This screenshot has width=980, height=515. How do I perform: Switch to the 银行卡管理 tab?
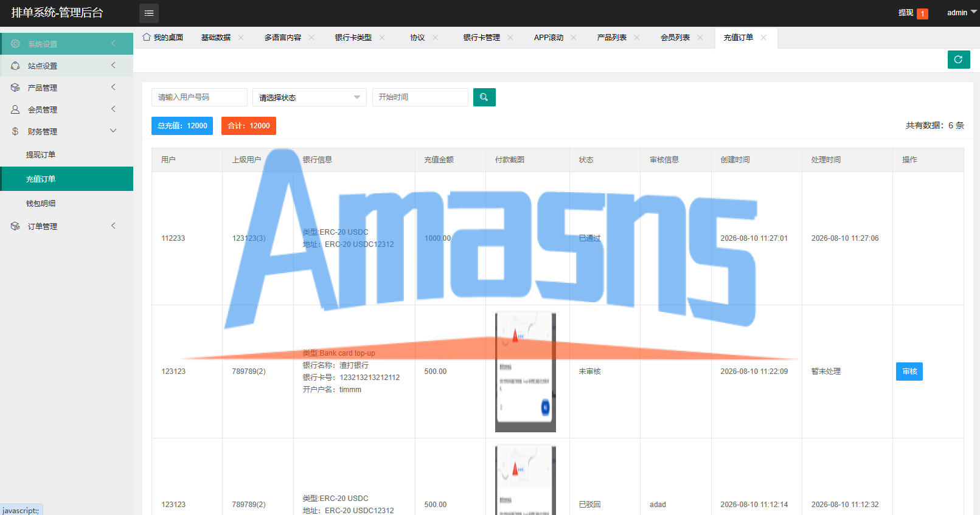[481, 38]
